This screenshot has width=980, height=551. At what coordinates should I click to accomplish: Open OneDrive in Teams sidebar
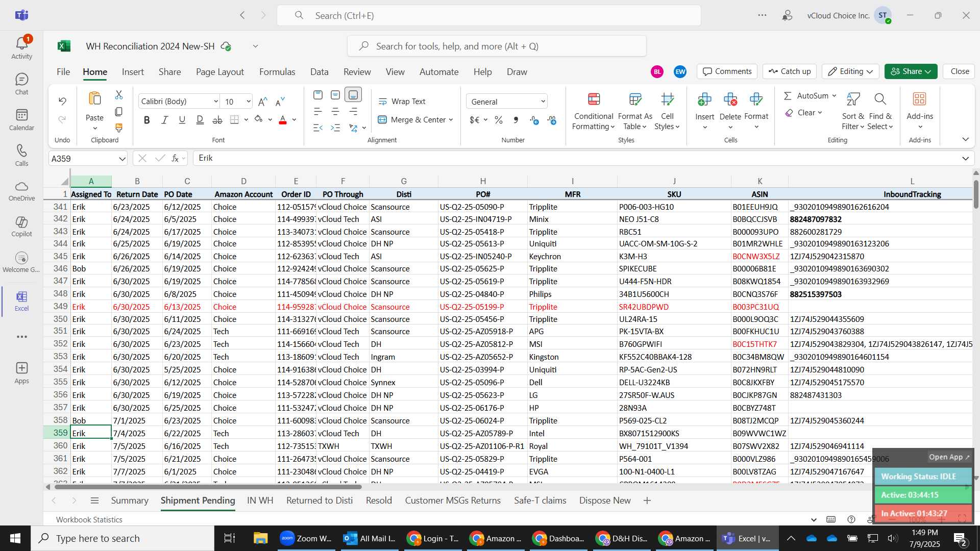tap(21, 191)
